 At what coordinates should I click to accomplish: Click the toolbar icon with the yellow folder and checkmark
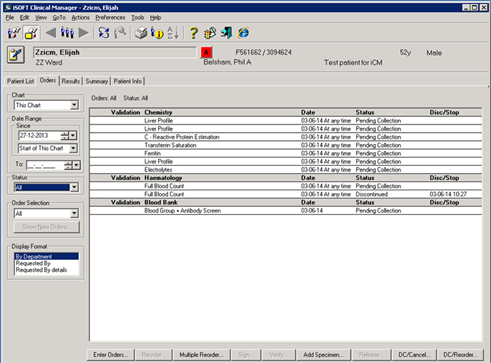point(31,33)
